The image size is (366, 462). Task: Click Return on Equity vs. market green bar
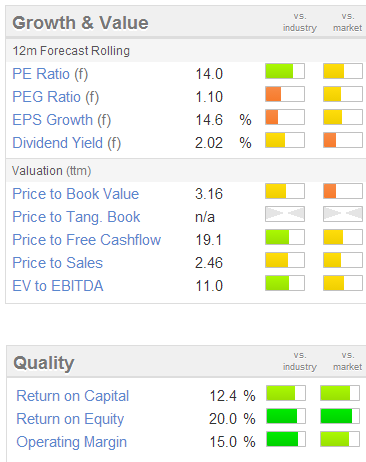(340, 416)
